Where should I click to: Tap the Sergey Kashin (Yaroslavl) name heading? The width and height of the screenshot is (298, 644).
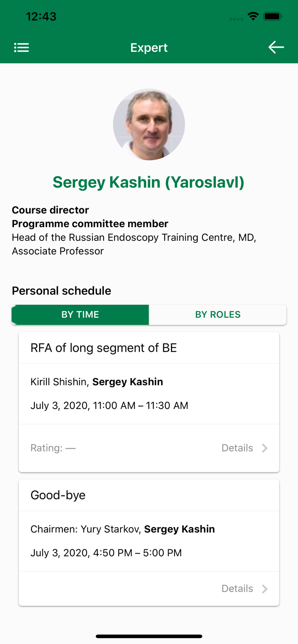point(149,182)
